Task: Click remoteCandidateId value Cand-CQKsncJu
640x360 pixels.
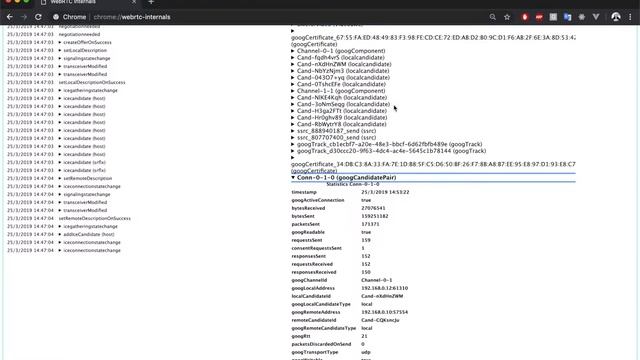Action: [x=380, y=320]
